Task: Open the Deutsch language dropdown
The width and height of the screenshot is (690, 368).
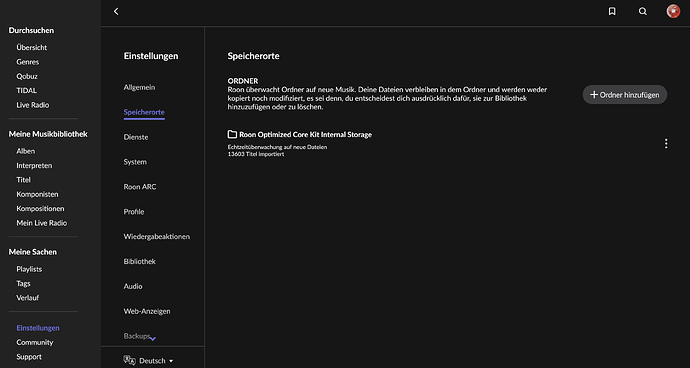Action: point(156,361)
